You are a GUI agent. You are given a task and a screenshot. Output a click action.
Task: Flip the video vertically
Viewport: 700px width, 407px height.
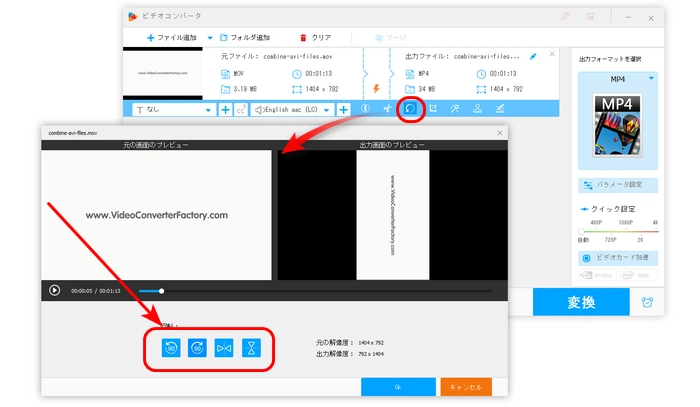tap(252, 348)
